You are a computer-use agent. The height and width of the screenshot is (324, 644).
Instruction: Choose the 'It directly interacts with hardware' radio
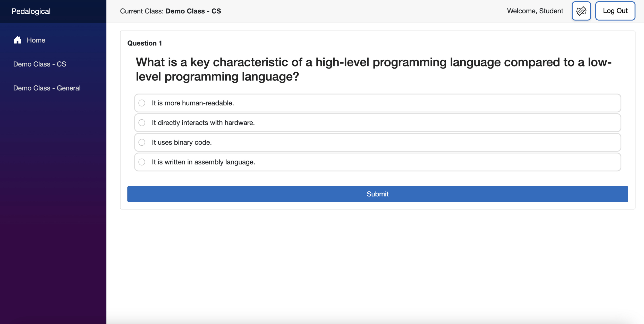[x=142, y=123]
